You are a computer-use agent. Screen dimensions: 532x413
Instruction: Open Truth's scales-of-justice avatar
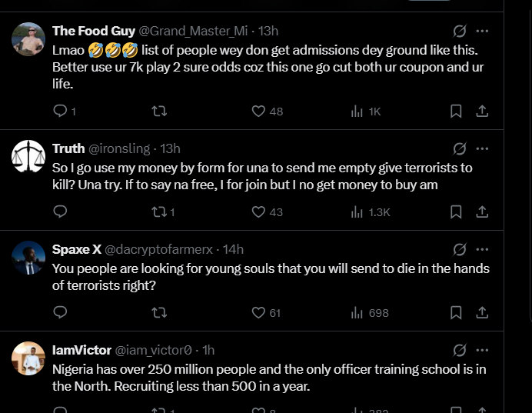(x=28, y=156)
